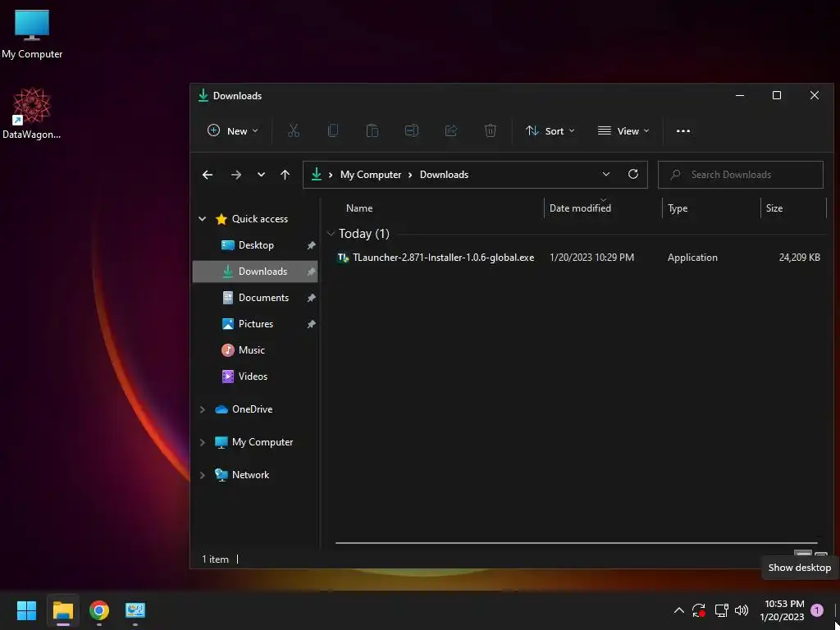Click the Search Downloads field

(741, 175)
